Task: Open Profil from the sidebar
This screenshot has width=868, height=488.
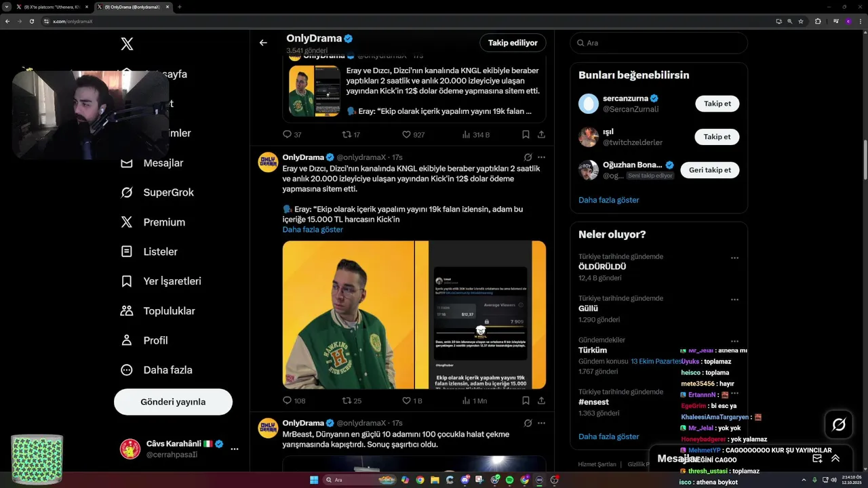Action: pyautogui.click(x=144, y=340)
